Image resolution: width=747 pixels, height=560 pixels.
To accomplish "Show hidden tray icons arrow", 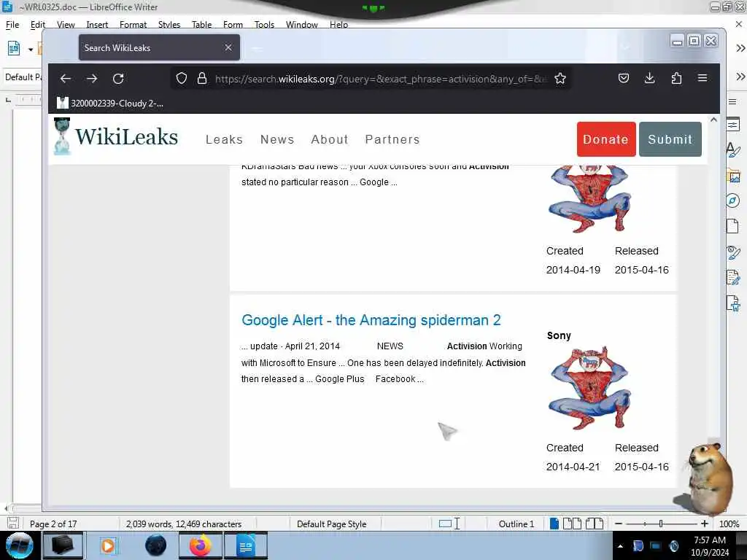I will [x=620, y=546].
